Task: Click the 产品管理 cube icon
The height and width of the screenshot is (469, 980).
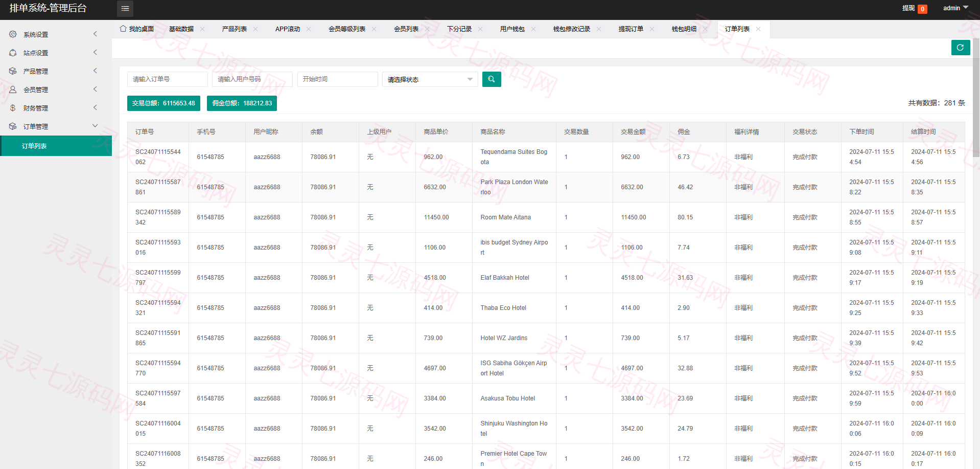Action: click(13, 71)
